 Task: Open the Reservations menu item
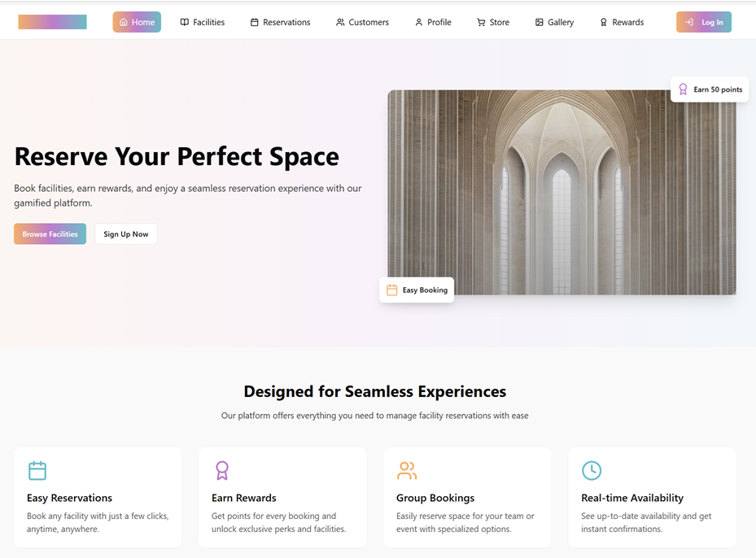point(280,22)
